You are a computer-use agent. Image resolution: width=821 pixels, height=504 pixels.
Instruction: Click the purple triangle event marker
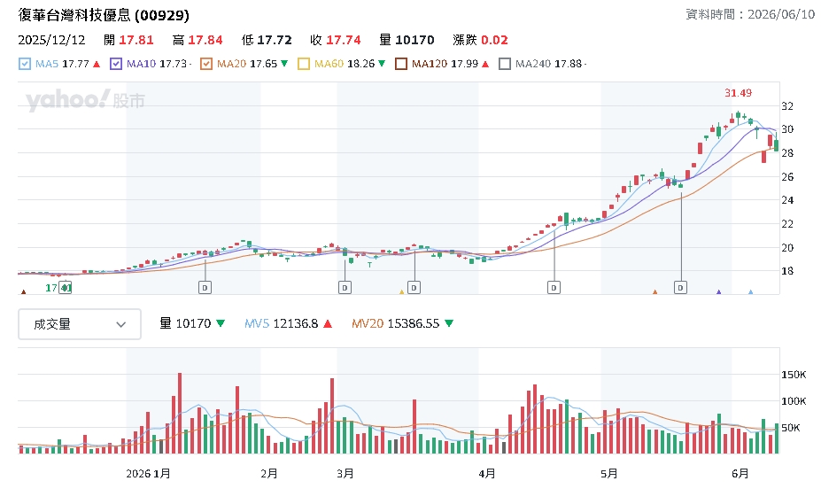(x=719, y=291)
